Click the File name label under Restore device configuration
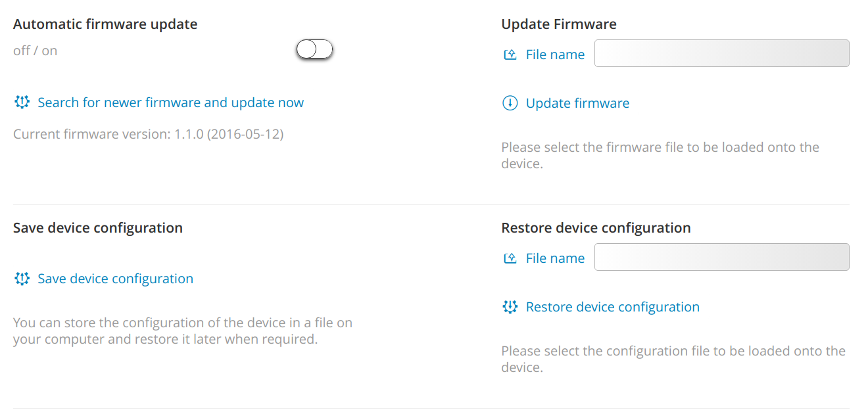This screenshot has height=414, width=868. pos(555,258)
